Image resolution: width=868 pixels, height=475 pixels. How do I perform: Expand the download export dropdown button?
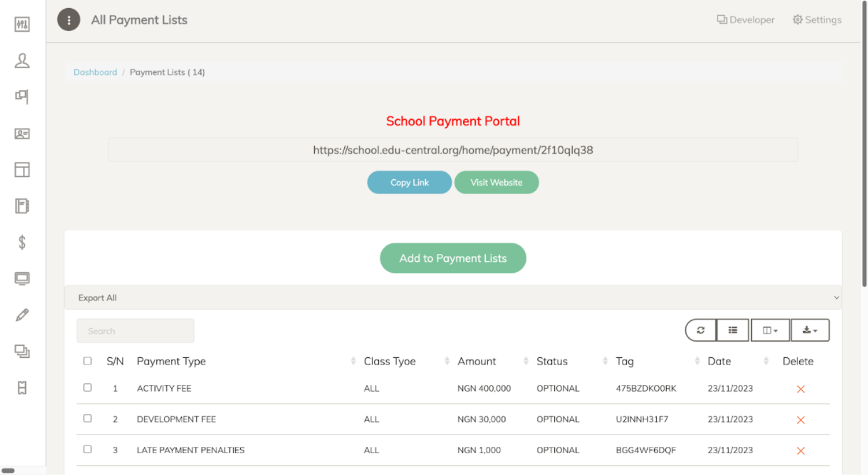[810, 330]
